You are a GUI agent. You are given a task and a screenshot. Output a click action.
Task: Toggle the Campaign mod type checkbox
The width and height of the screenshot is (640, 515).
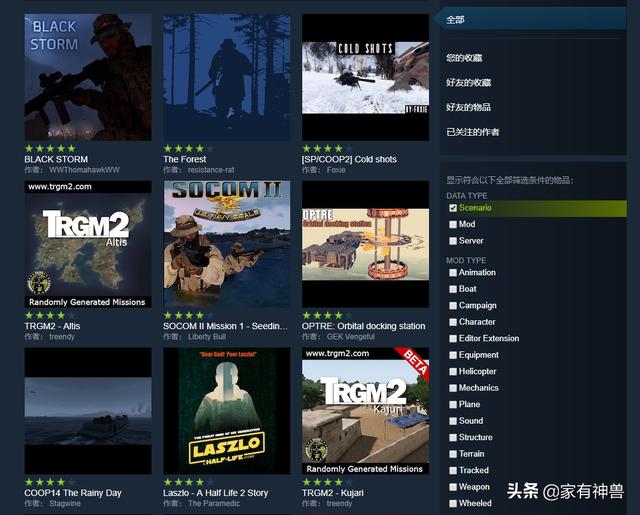[453, 306]
